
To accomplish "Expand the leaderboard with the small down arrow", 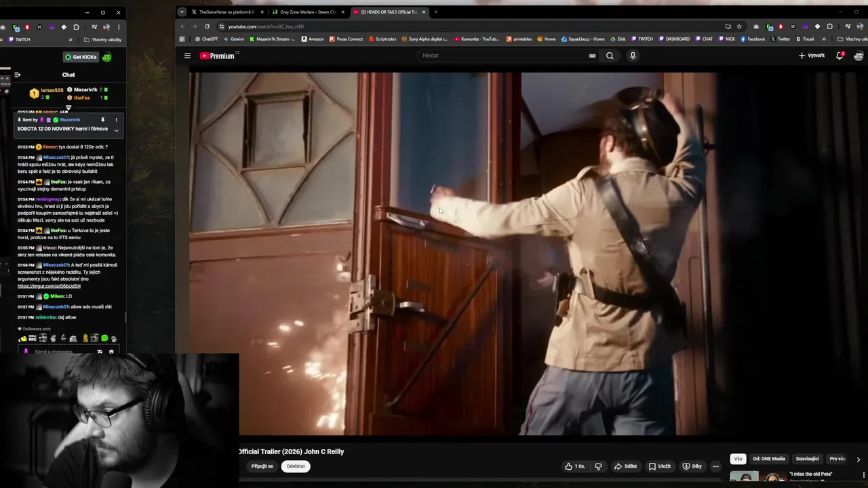I will 68,107.
